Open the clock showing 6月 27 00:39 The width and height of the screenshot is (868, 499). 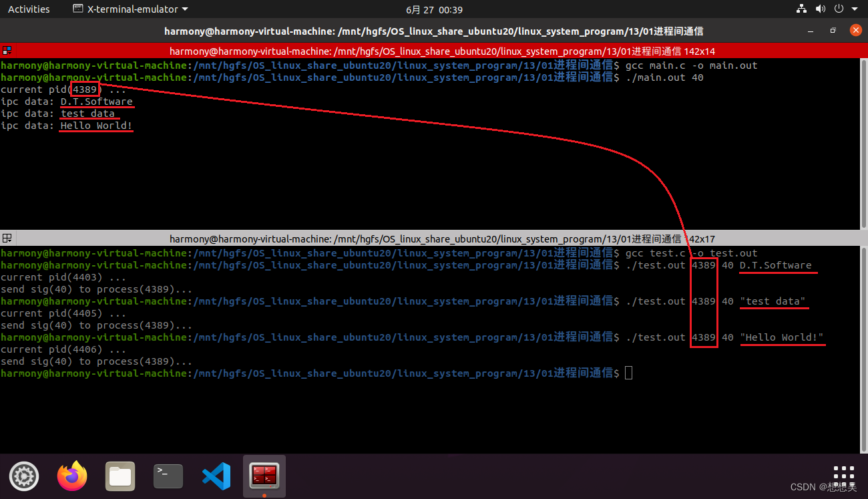[x=434, y=9]
